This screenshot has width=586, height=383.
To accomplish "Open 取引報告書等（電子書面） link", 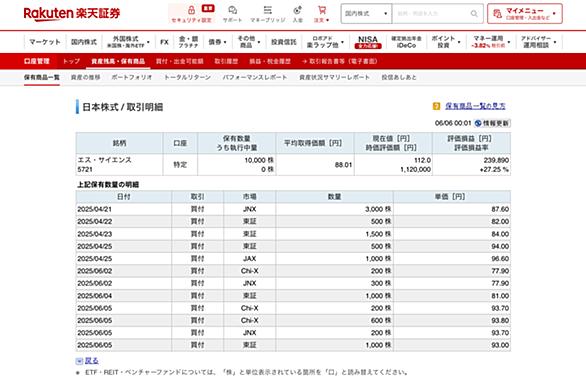I will (x=339, y=61).
